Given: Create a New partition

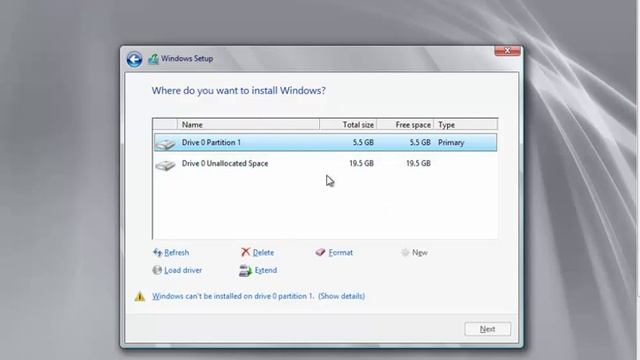Looking at the screenshot, I should [420, 253].
